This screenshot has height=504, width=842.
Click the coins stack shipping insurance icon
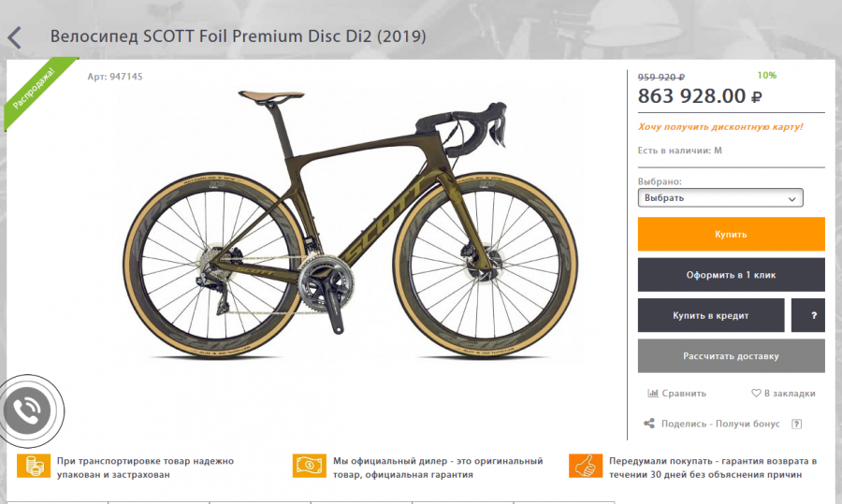[34, 466]
